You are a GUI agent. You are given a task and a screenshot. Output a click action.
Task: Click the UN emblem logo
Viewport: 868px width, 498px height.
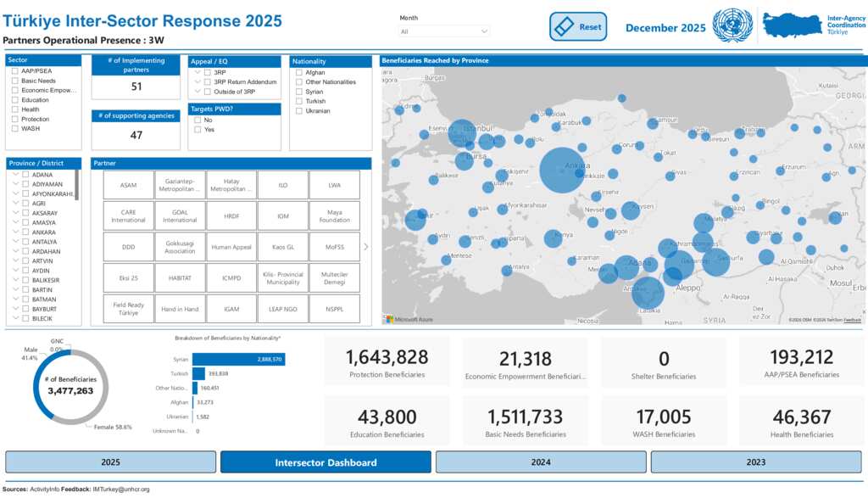(732, 25)
